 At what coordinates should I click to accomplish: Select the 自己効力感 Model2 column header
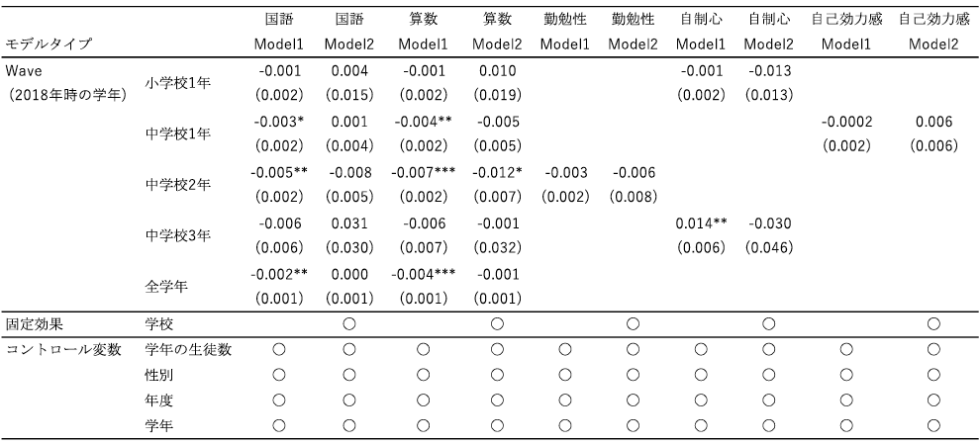pos(933,32)
